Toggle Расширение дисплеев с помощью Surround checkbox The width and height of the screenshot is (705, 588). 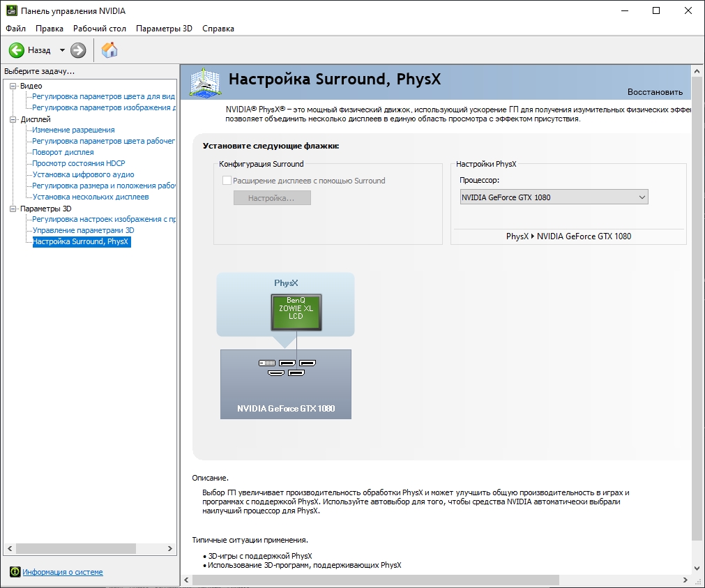tap(227, 181)
